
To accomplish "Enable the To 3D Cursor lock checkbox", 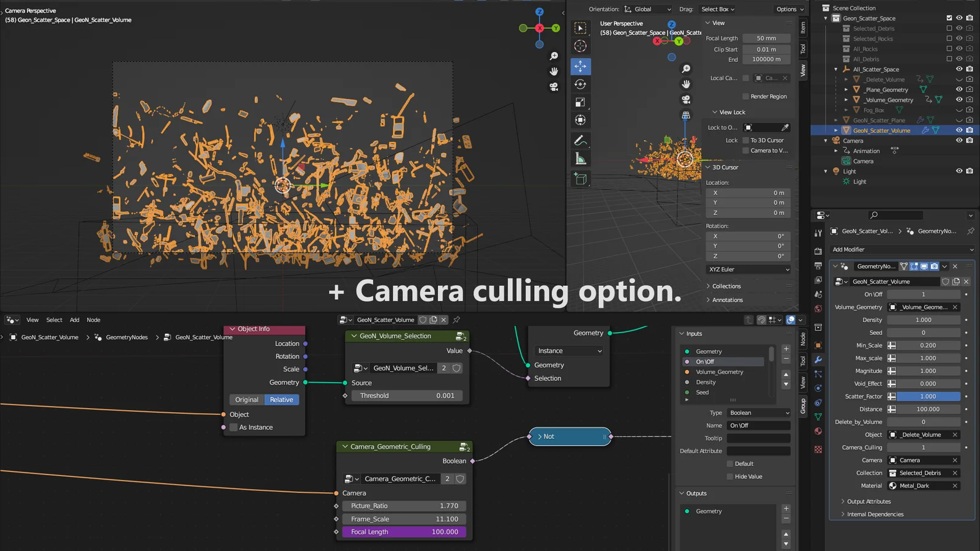I will (x=746, y=140).
